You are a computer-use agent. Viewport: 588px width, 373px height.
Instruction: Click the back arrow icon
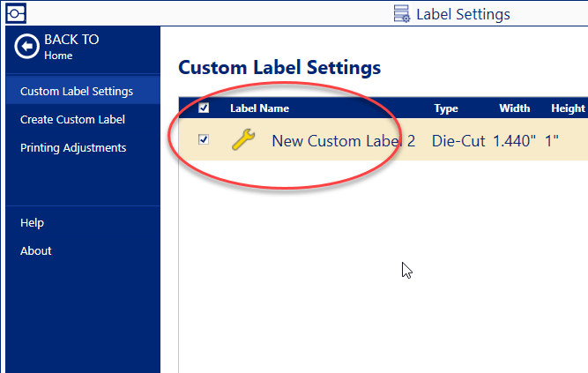pos(27,48)
